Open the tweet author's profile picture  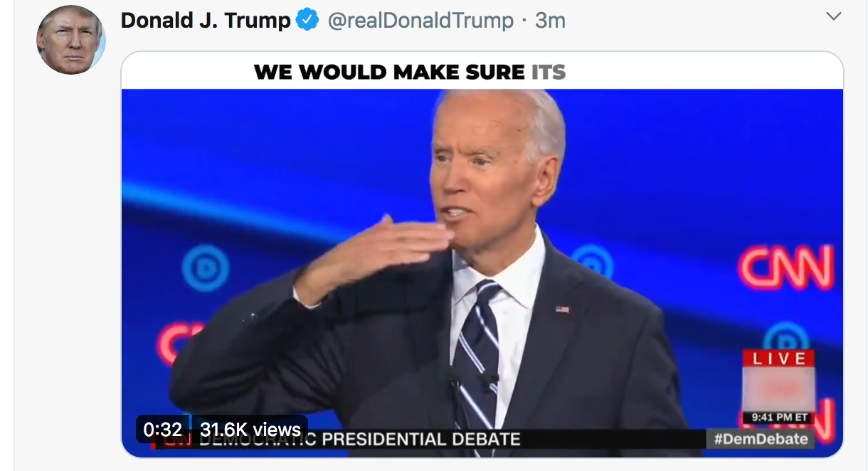[x=71, y=40]
